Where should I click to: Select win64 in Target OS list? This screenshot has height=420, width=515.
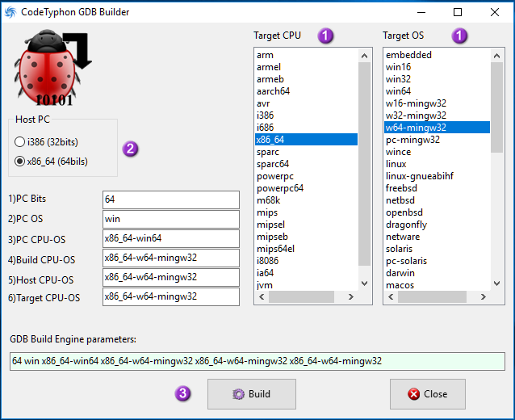(438, 91)
